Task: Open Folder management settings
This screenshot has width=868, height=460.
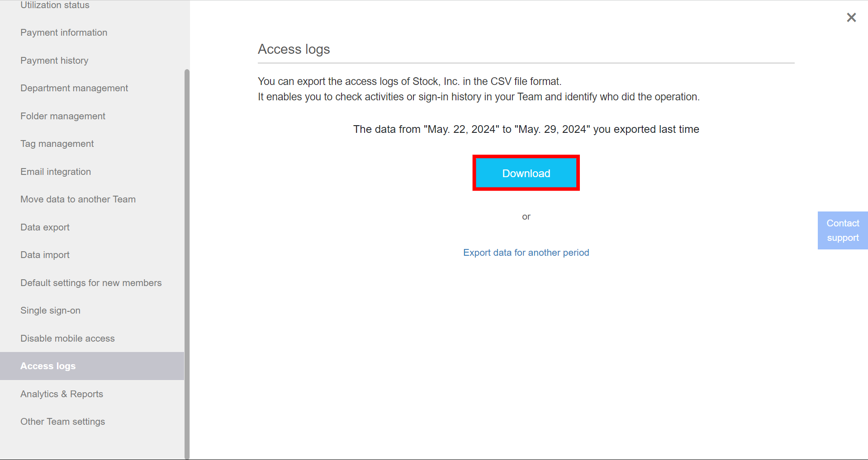Action: point(62,116)
